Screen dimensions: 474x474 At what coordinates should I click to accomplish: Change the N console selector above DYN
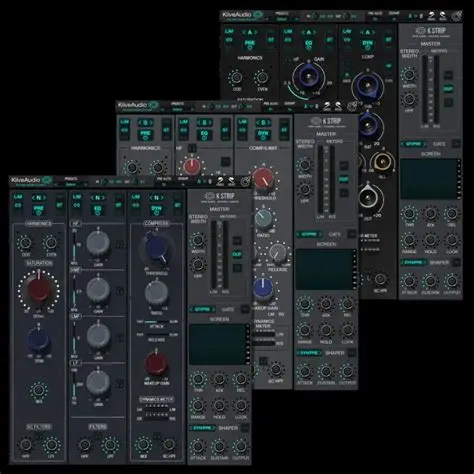point(156,198)
